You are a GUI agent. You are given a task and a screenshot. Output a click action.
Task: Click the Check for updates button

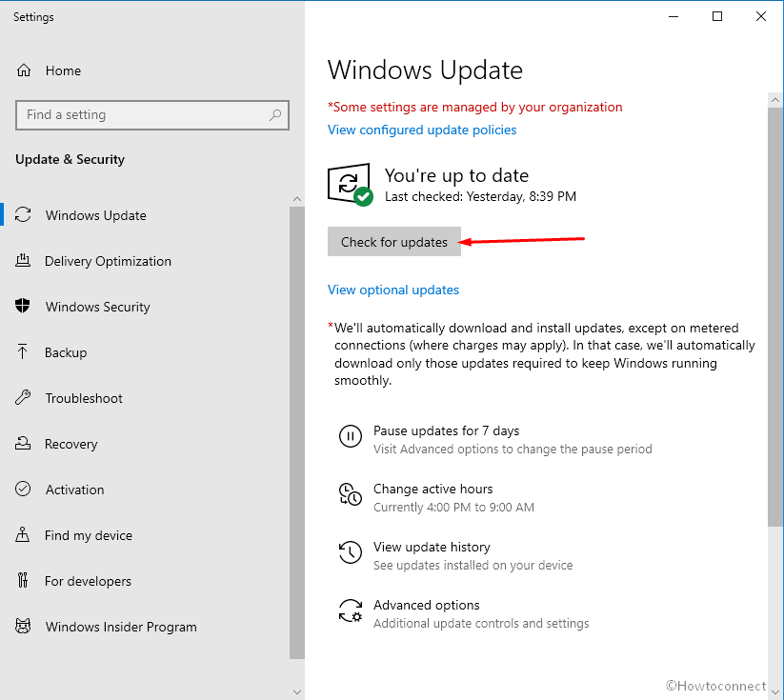pyautogui.click(x=394, y=242)
